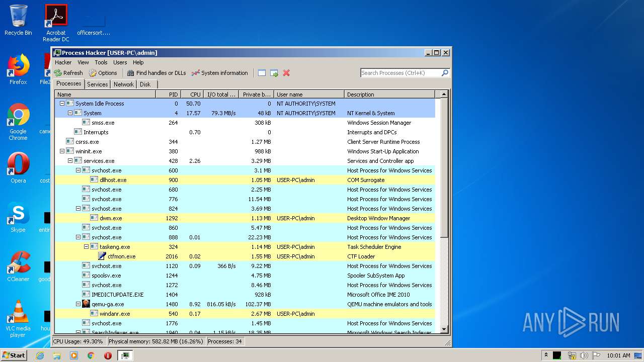Select the csrss.exe process row
Screen dimensions: 644x362
point(245,142)
